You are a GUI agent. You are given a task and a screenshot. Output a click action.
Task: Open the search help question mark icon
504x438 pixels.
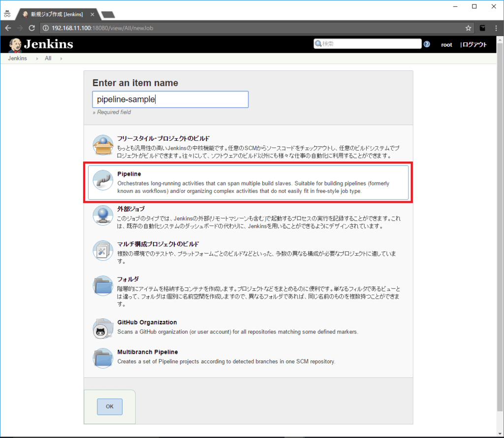427,44
